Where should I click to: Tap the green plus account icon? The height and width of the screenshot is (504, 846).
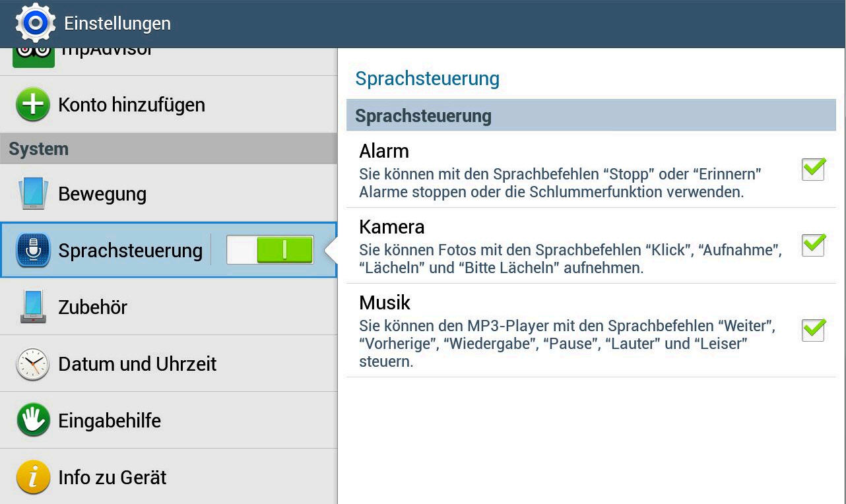(33, 105)
